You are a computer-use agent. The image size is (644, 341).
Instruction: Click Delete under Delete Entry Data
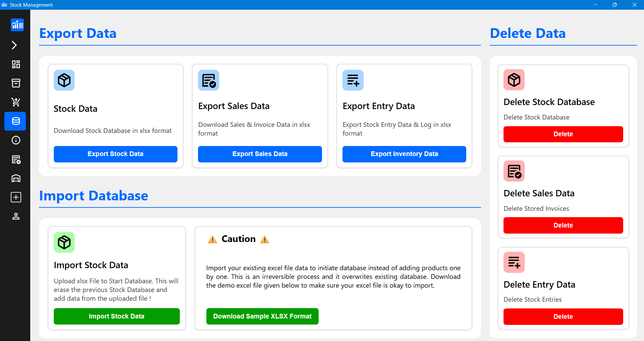563,317
